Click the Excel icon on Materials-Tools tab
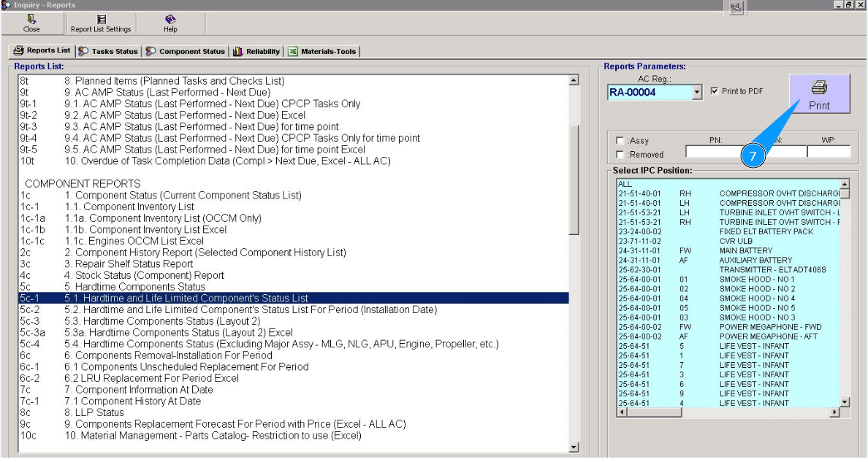Viewport: 868px width, 462px height. pyautogui.click(x=293, y=52)
